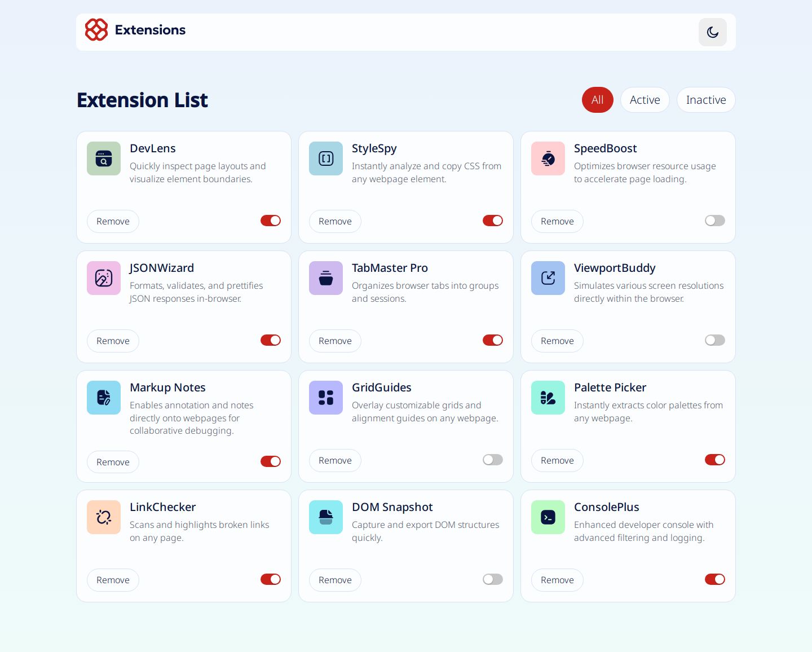Click the ViewportBuddy resize icon
The height and width of the screenshot is (652, 812).
coord(548,278)
